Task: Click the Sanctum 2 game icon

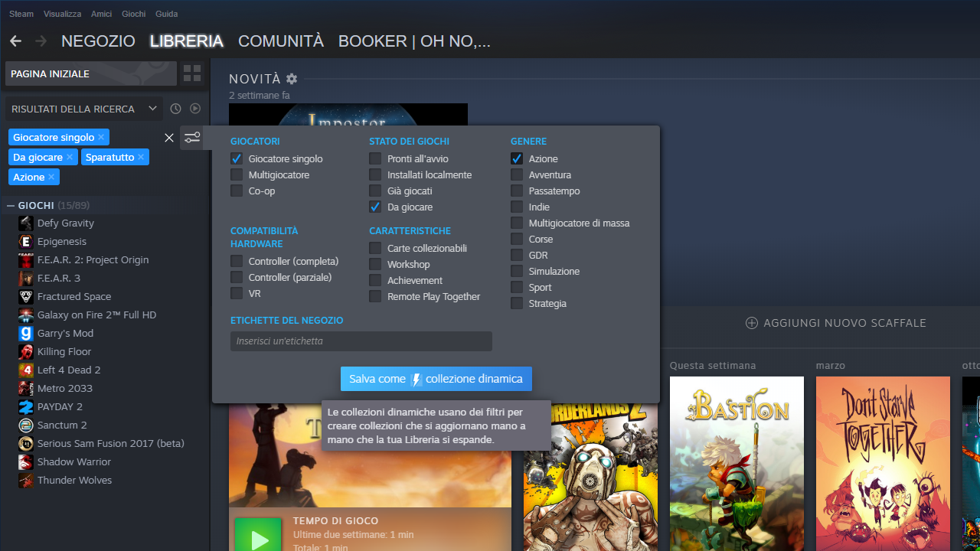Action: point(26,425)
